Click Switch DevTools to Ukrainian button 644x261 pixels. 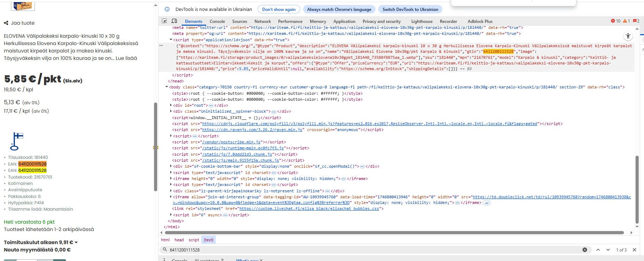point(410,10)
